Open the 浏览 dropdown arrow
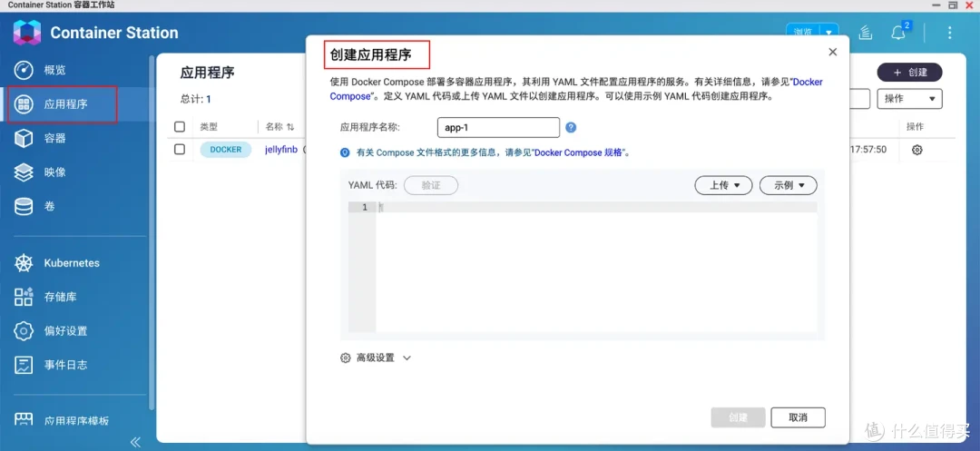 (828, 33)
